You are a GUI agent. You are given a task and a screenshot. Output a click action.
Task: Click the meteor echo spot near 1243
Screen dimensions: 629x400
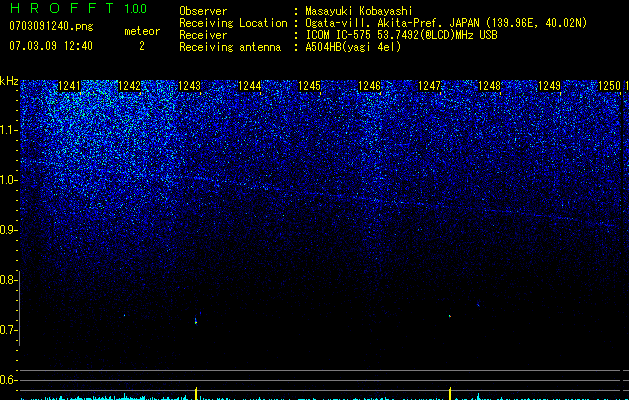(196, 321)
